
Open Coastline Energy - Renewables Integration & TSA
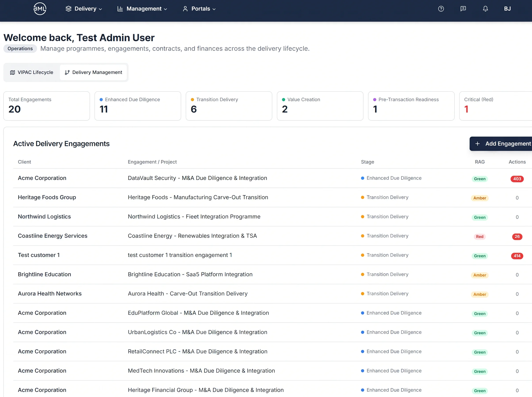click(192, 236)
